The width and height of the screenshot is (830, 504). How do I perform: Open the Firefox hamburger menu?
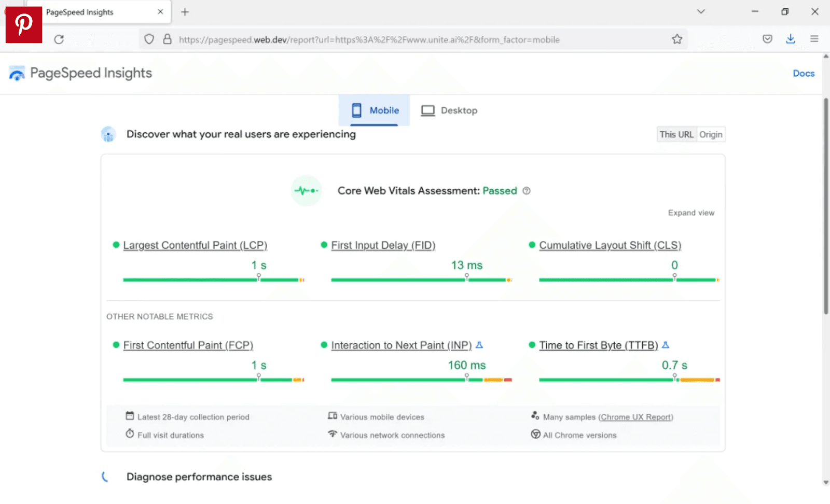(x=814, y=39)
